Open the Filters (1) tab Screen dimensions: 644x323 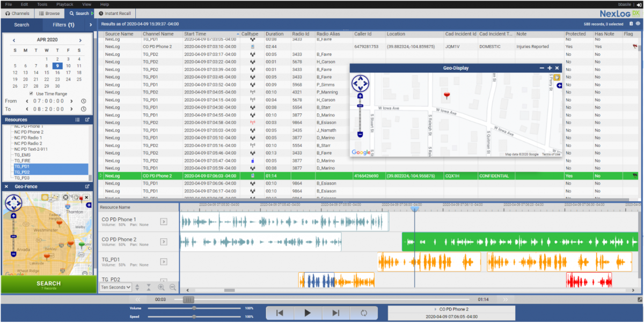63,25
